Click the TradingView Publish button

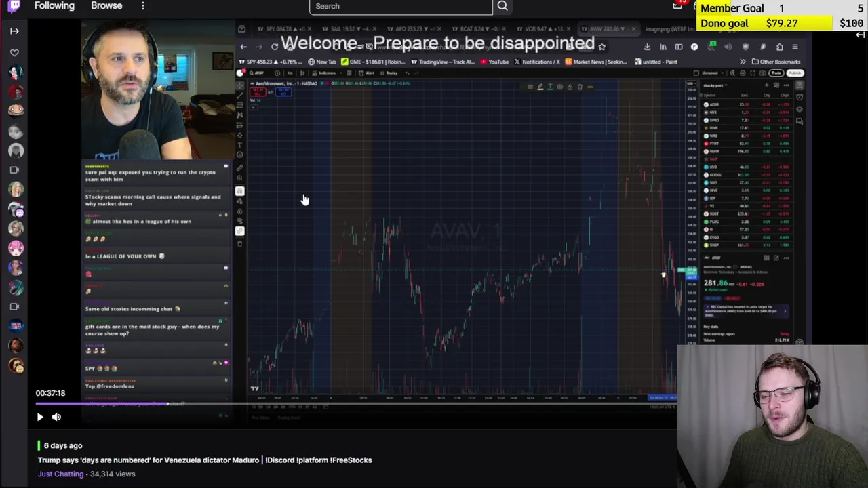795,73
